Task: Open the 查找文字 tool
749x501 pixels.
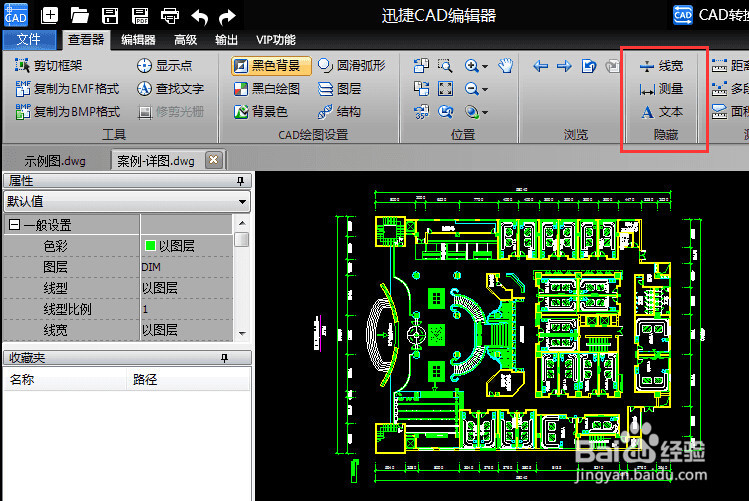Action: pyautogui.click(x=171, y=89)
